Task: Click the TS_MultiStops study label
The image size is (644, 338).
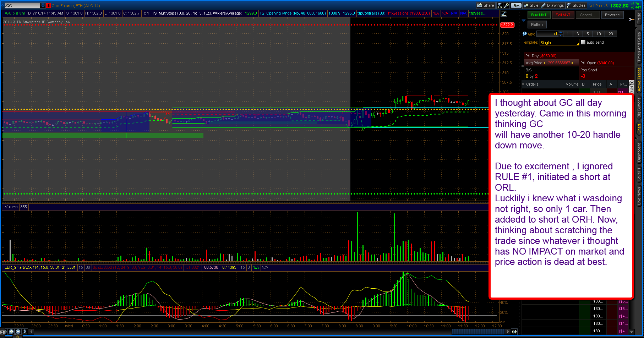Action: pos(197,13)
